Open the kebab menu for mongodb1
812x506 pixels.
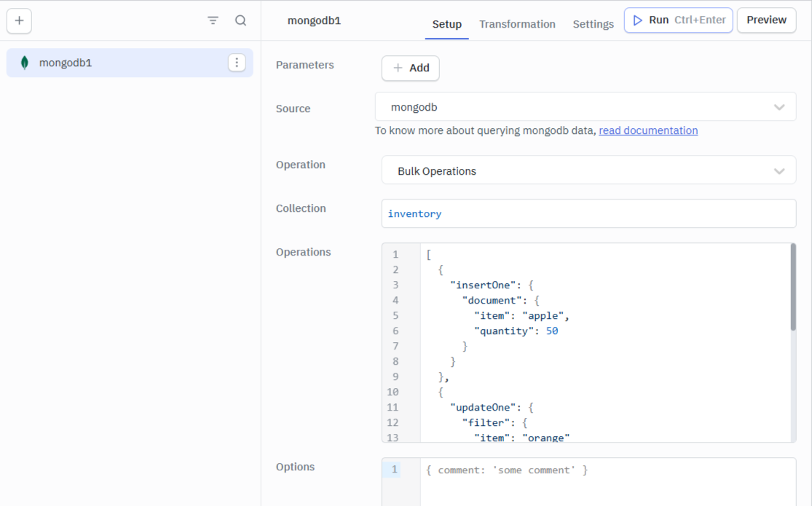pos(237,63)
